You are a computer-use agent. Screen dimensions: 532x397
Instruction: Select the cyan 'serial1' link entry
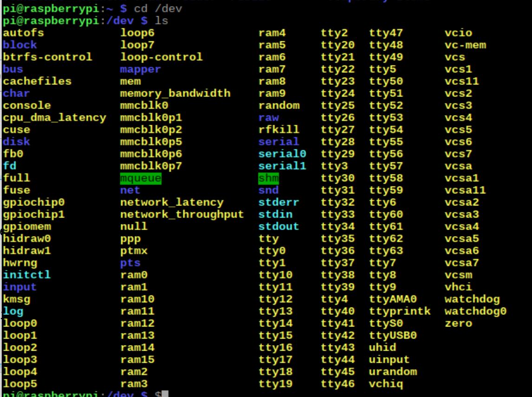click(x=282, y=166)
